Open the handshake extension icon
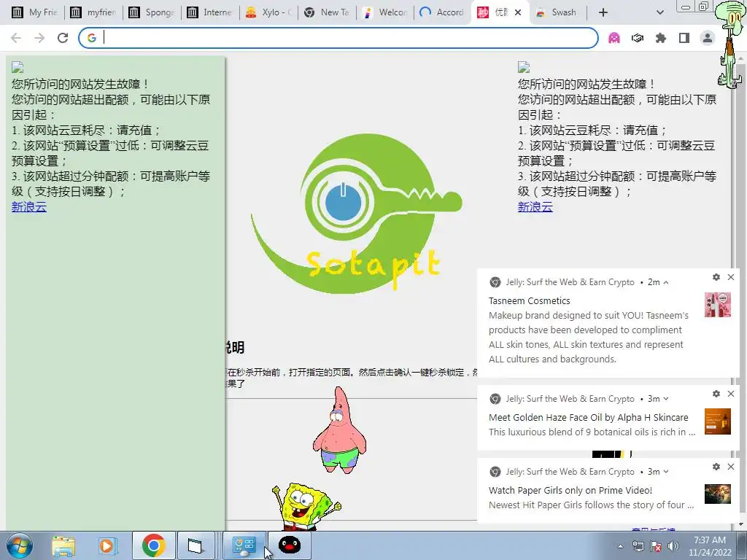 (x=638, y=38)
